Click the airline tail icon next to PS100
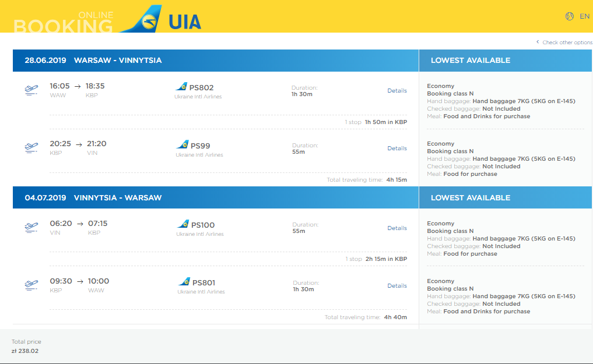Viewport: 593px width, 364px height. click(x=183, y=224)
